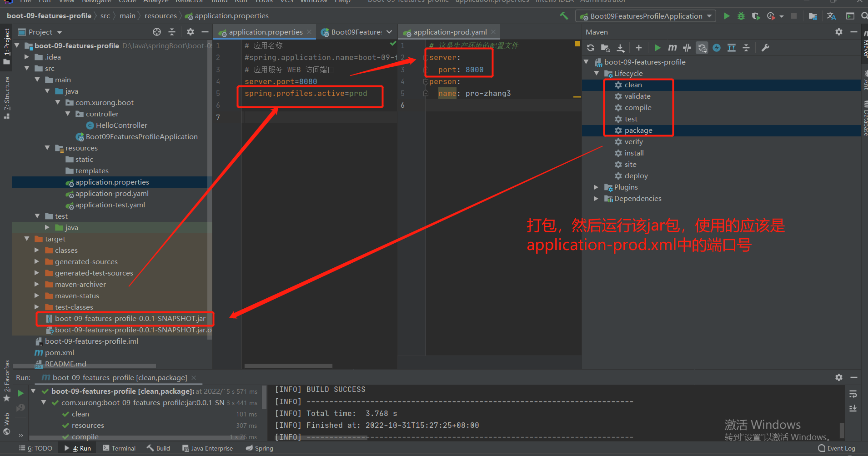Viewport: 868px width, 456px height.
Task: Run with Coverage icon in main toolbar
Action: [756, 16]
